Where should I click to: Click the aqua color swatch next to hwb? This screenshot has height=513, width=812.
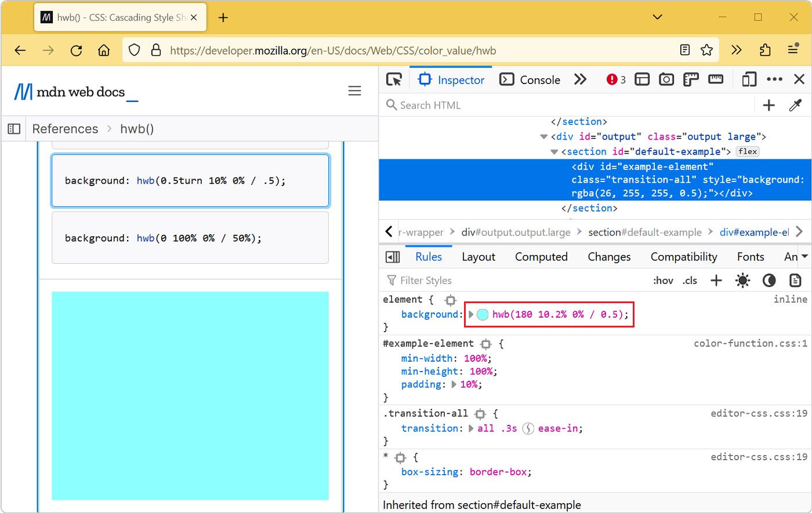coord(481,314)
